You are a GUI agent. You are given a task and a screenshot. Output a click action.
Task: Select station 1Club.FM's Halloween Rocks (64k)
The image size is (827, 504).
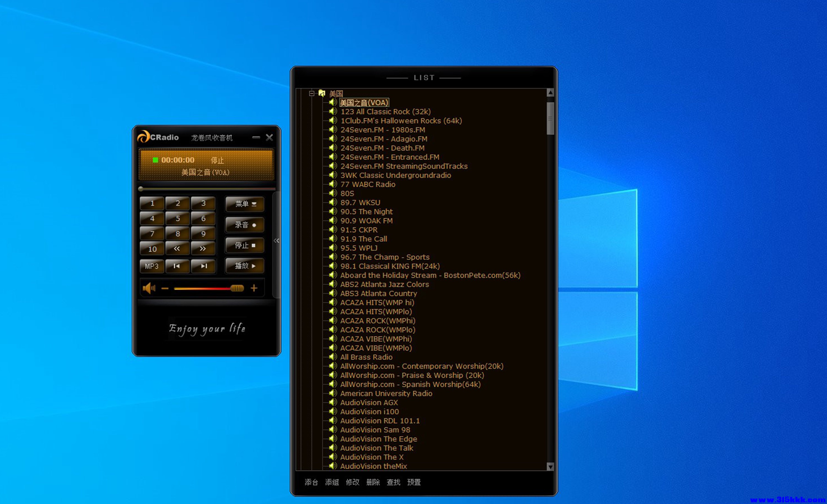[401, 120]
